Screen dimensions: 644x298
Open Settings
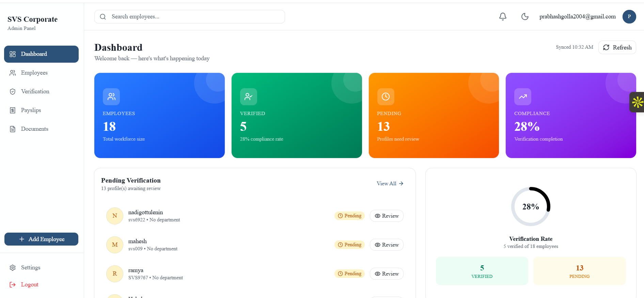41,268
